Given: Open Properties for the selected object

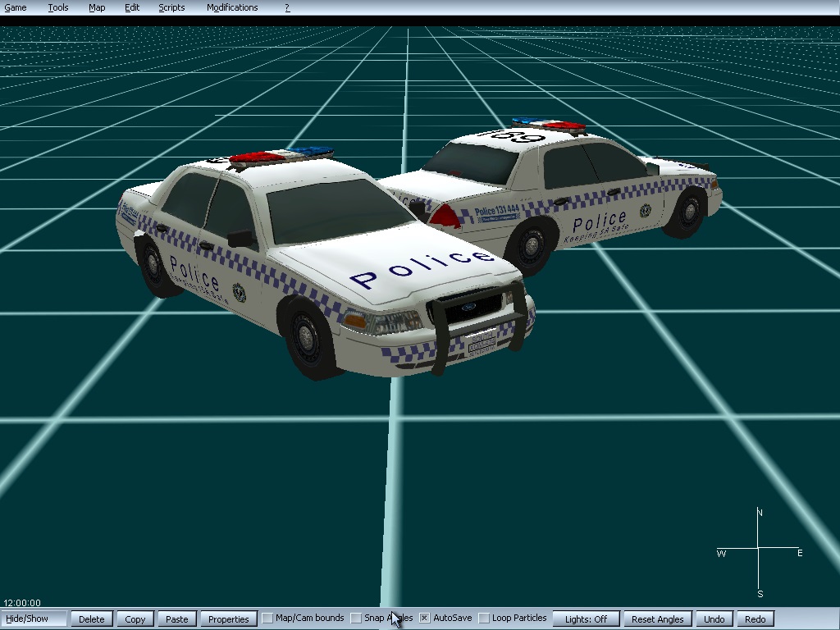Looking at the screenshot, I should coord(229,619).
